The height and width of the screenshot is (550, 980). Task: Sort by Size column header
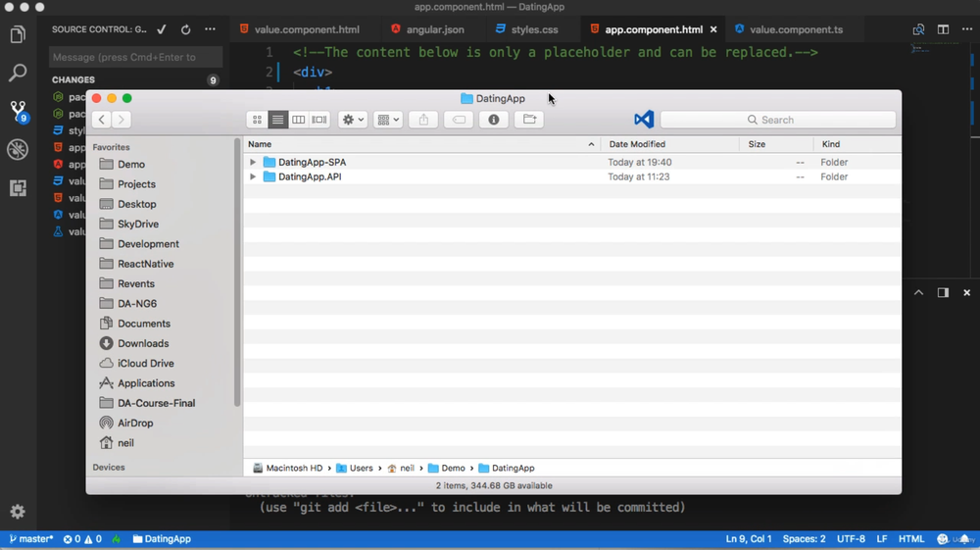click(x=777, y=144)
